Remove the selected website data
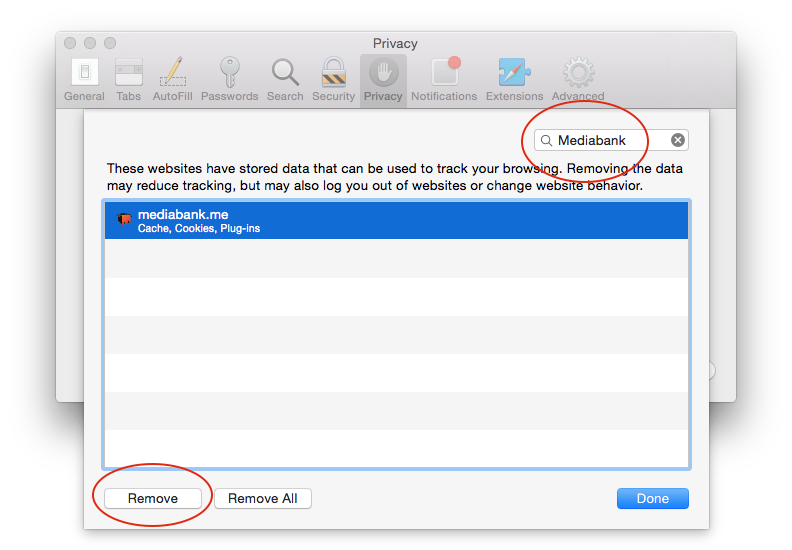Image resolution: width=792 pixels, height=550 pixels. click(x=153, y=498)
